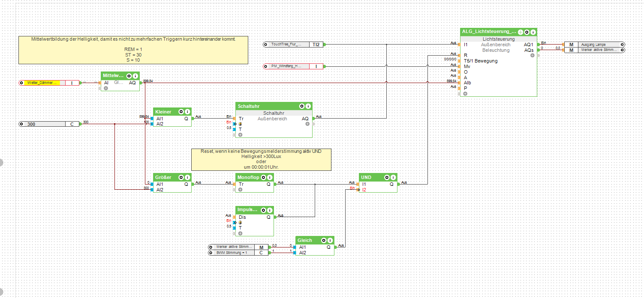Open gear settings of Monoflop block
Image resolution: width=644 pixels, height=298 pixels.
[x=263, y=177]
